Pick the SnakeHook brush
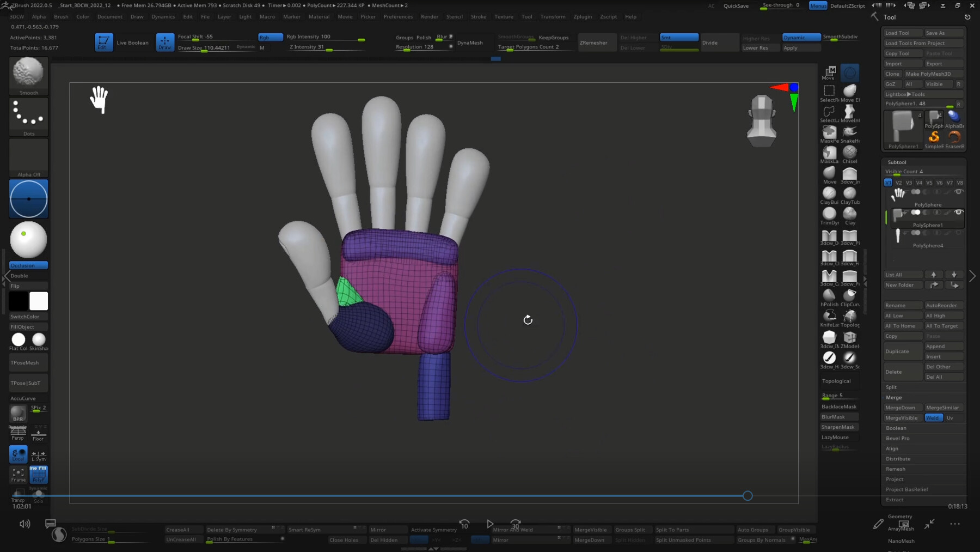Viewport: 980px width, 552px height. click(849, 132)
